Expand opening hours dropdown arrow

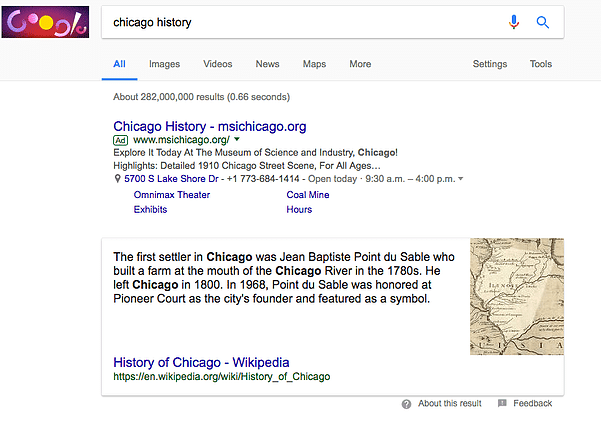(460, 179)
